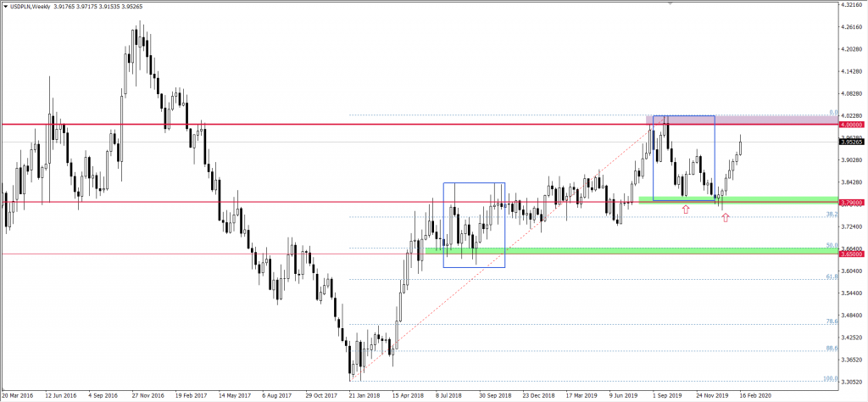
Task: Select the chart shift marker on top edge
Action: coord(671,3)
